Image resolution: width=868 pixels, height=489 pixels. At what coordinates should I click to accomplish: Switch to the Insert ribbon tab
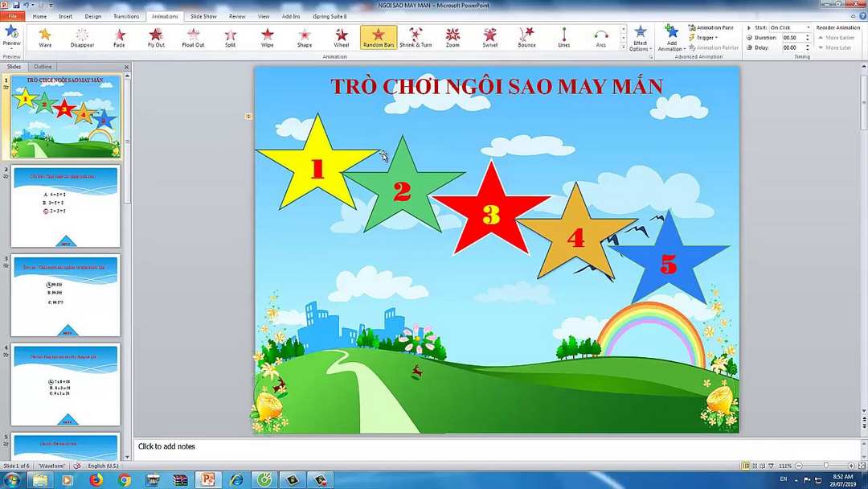coord(65,16)
